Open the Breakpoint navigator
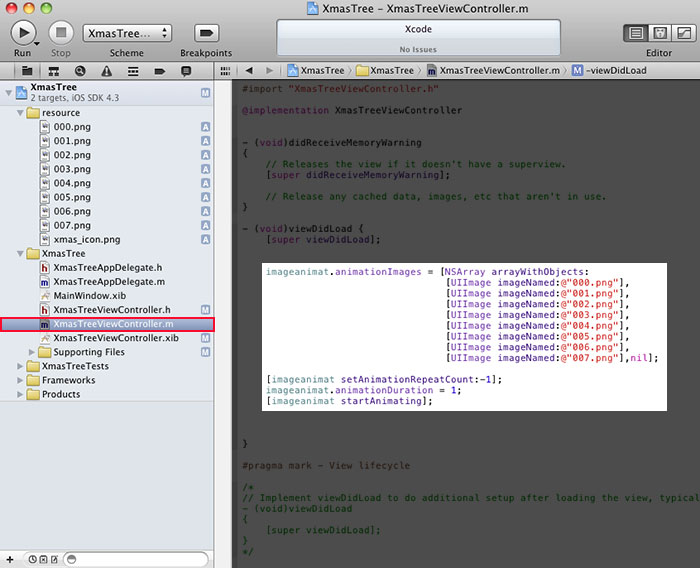This screenshot has height=568, width=700. 159,71
